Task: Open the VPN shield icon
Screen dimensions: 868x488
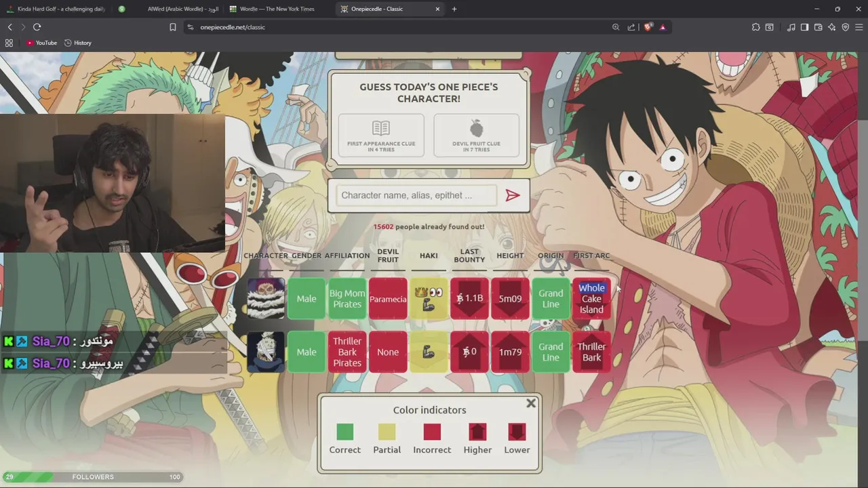Action: click(x=845, y=27)
